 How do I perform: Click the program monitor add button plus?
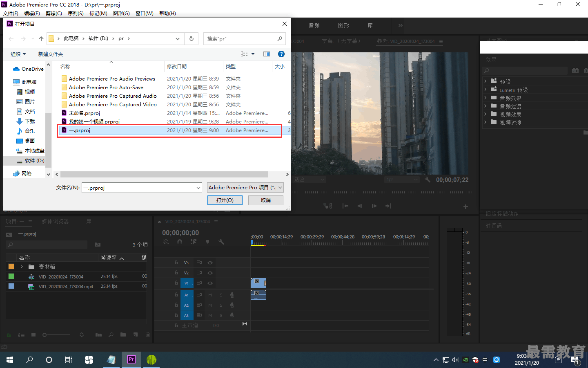click(x=465, y=206)
